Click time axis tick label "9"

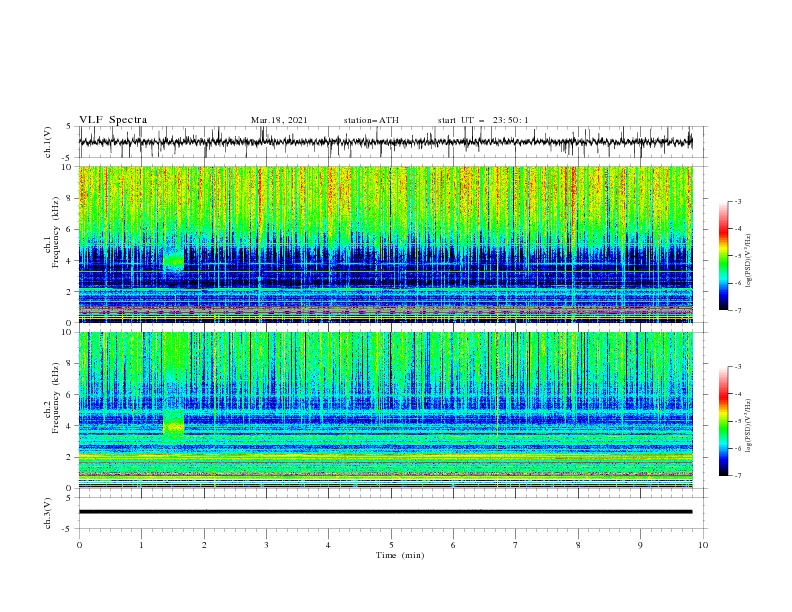tap(640, 545)
